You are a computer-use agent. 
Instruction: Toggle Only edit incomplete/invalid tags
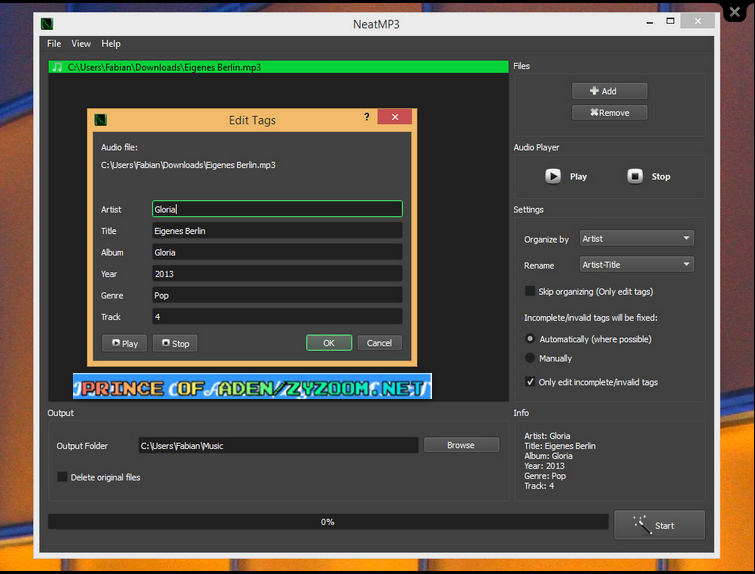pos(530,382)
